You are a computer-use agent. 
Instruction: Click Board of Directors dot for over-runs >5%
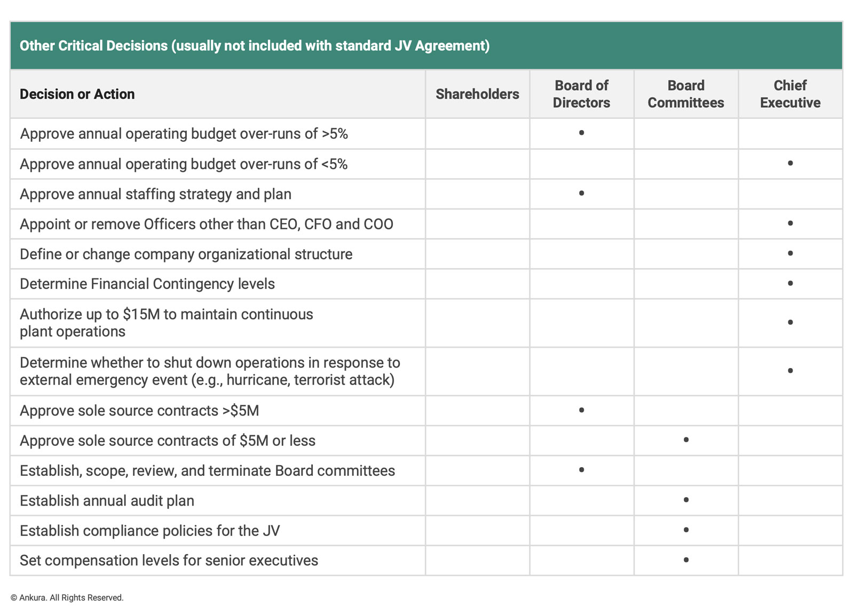pyautogui.click(x=581, y=133)
